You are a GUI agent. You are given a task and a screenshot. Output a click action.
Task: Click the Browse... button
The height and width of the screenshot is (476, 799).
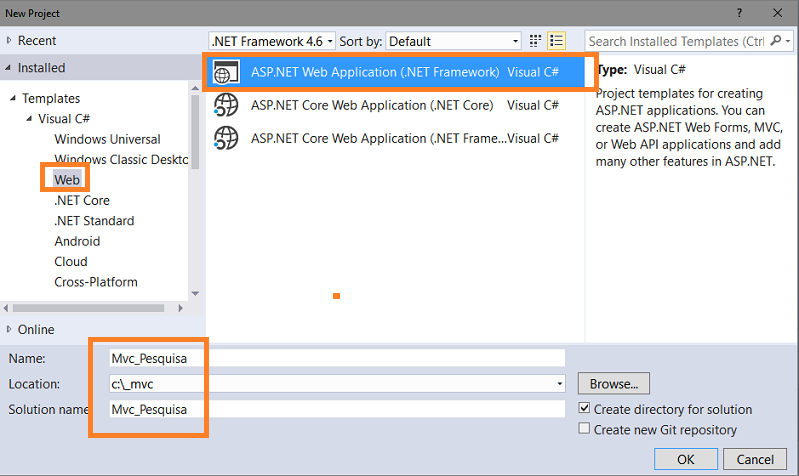point(614,383)
